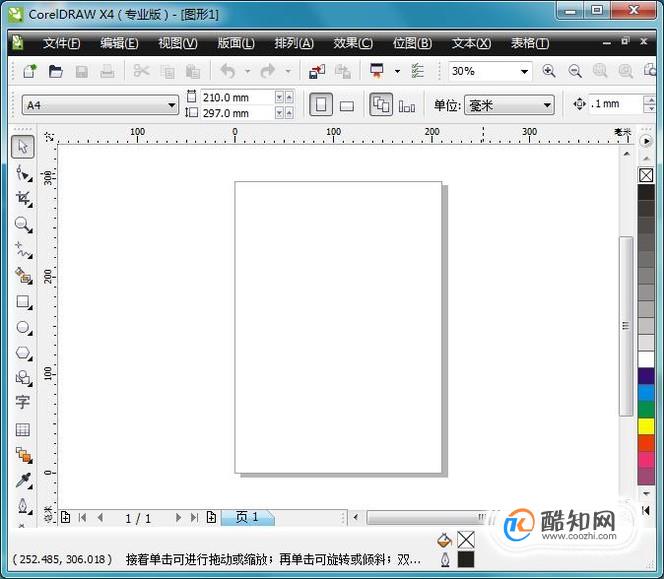Select the Zoom magnifier tool in toolbox
Viewport: 664px width, 579px height.
23,224
